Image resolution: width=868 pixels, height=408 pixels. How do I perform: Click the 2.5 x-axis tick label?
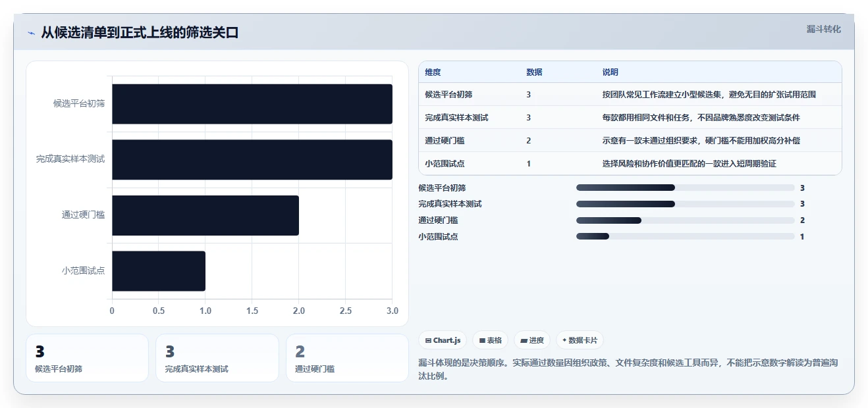point(346,311)
